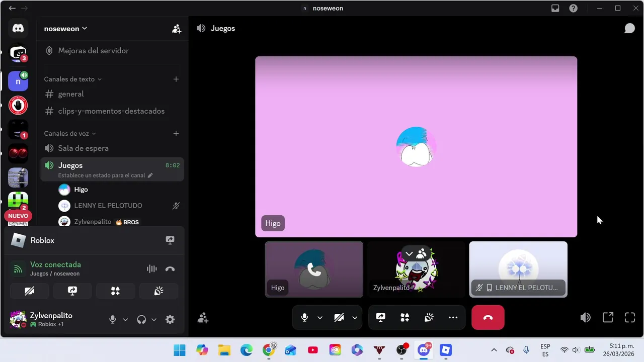Open the help question mark icon
The width and height of the screenshot is (644, 362).
click(573, 8)
